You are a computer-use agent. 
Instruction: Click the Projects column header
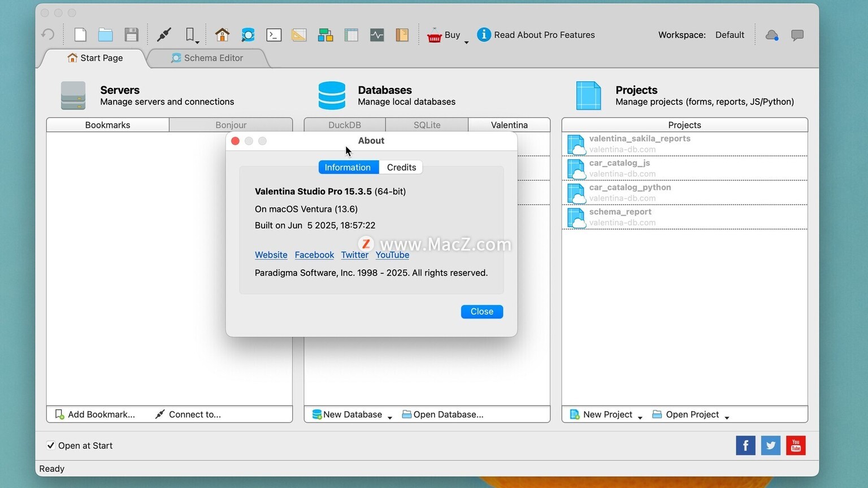pos(684,125)
